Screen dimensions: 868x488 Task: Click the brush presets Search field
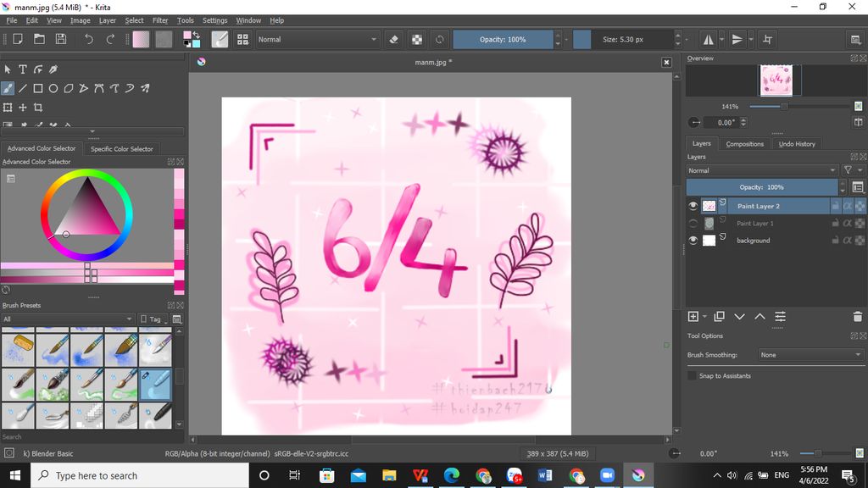88,437
